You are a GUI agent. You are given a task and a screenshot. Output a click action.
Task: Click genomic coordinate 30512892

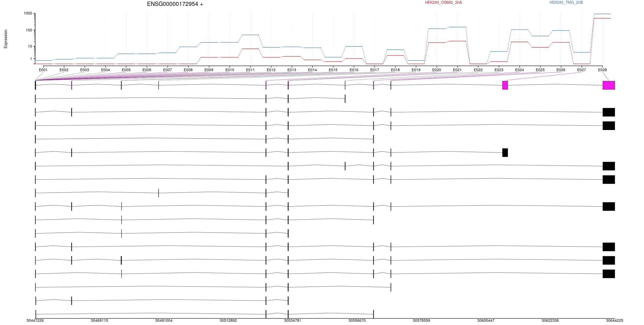(x=228, y=320)
